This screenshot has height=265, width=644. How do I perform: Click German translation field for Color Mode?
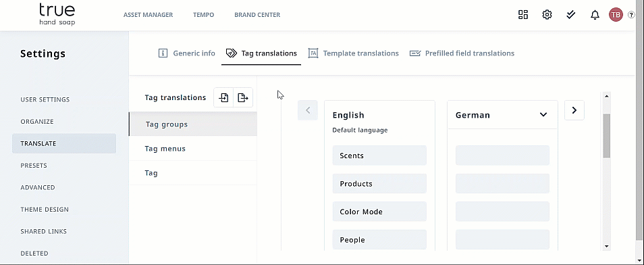[x=502, y=212]
